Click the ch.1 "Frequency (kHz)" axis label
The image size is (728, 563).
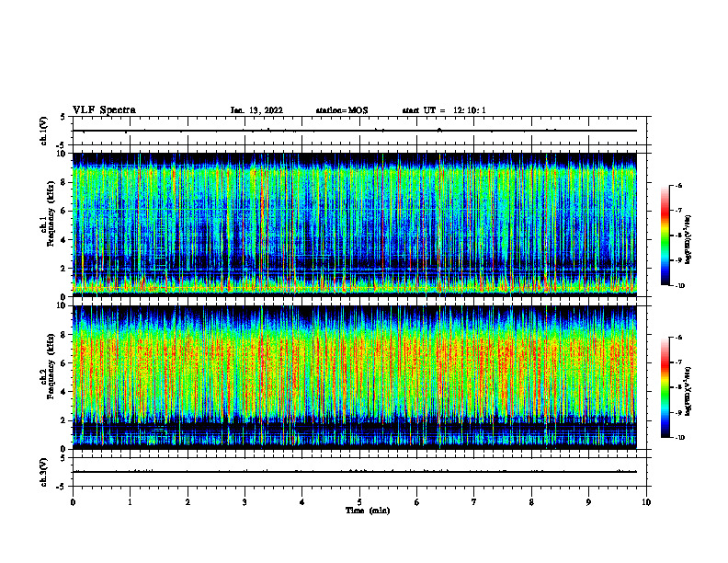pyautogui.click(x=51, y=214)
